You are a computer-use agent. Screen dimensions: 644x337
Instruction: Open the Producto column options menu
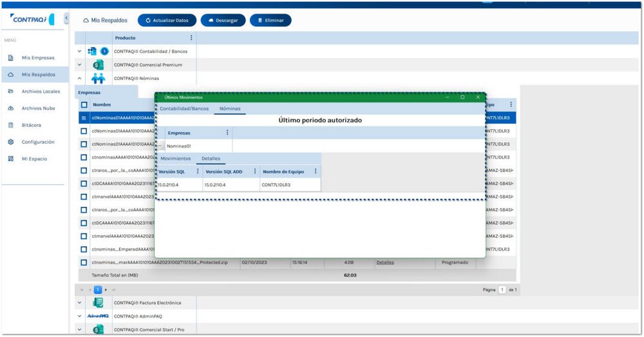(191, 38)
